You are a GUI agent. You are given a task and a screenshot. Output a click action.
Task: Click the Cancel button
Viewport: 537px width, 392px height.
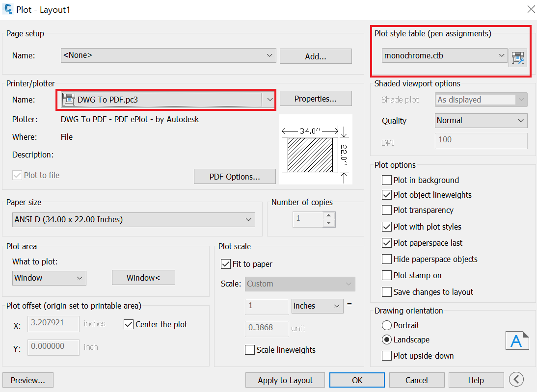[416, 380]
